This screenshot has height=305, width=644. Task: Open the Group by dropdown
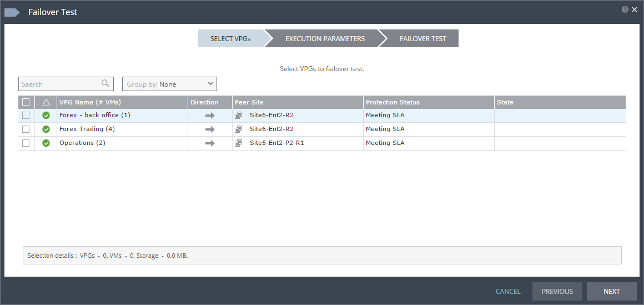click(169, 84)
